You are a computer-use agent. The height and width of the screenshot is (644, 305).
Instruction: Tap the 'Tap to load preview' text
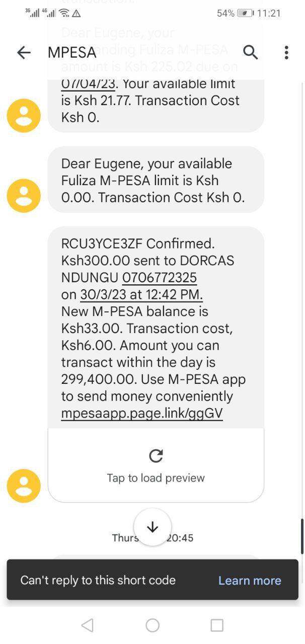156,478
